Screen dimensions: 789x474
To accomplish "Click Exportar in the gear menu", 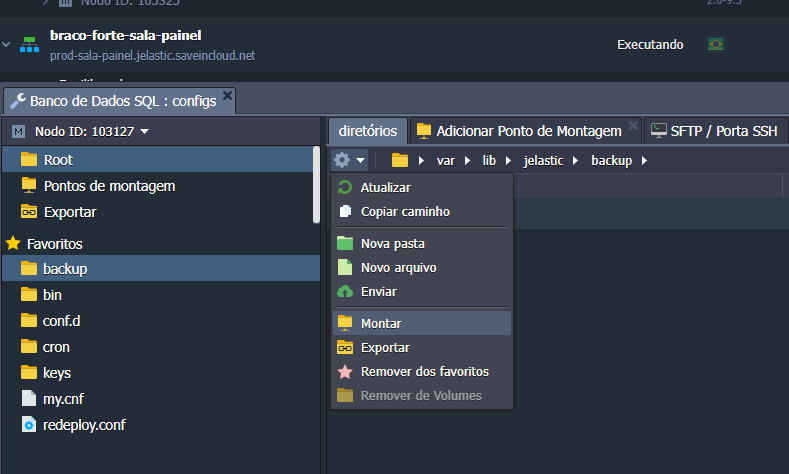I will (x=384, y=347).
